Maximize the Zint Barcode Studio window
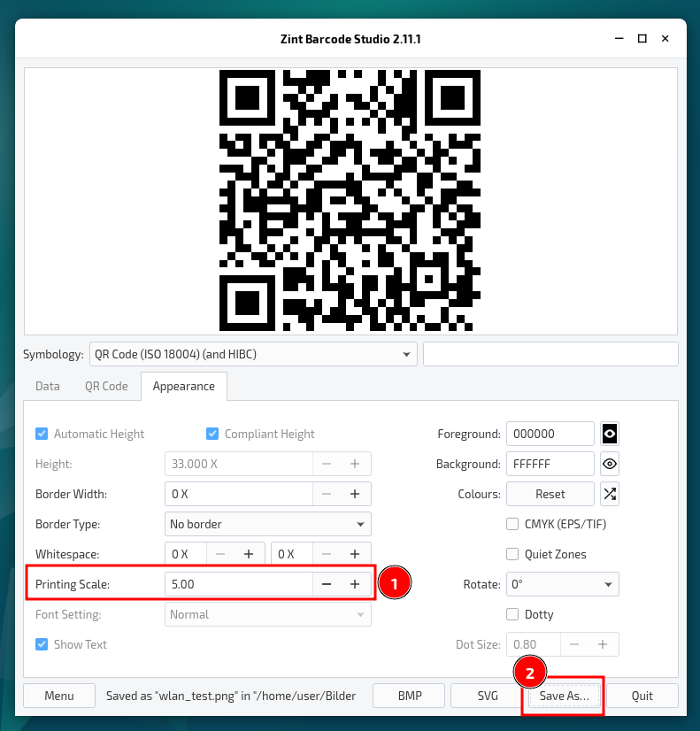This screenshot has width=700, height=731. point(642,39)
